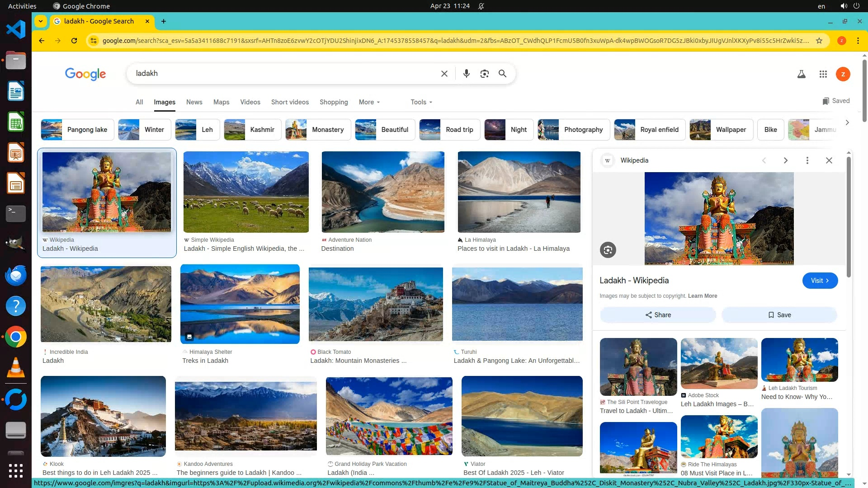The height and width of the screenshot is (488, 868).
Task: Go to next image in preview panel
Action: click(x=785, y=160)
